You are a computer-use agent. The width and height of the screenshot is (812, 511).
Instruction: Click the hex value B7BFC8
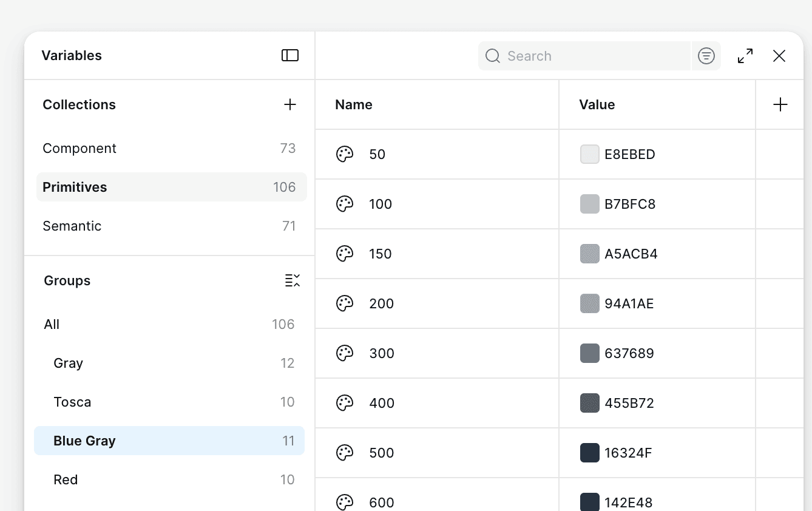coord(630,204)
